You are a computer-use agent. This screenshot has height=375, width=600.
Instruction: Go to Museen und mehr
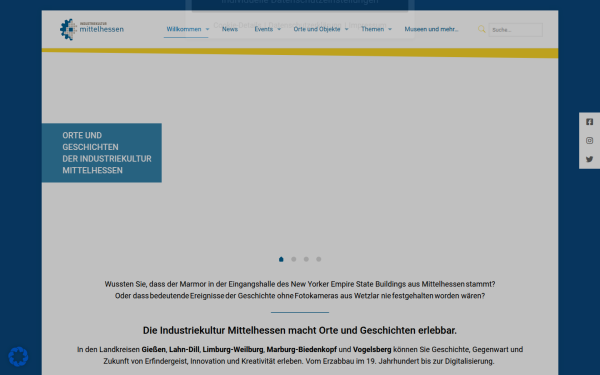coord(431,29)
